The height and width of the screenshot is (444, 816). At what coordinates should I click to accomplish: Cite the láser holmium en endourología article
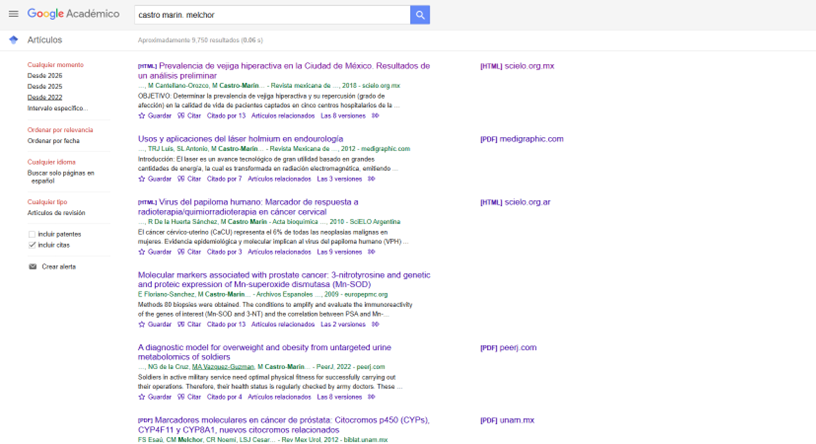tap(189, 179)
